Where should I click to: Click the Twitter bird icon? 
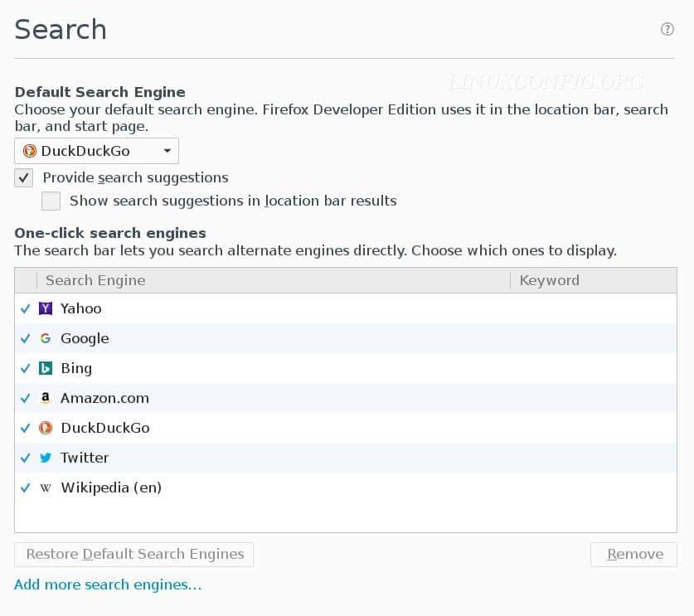46,458
